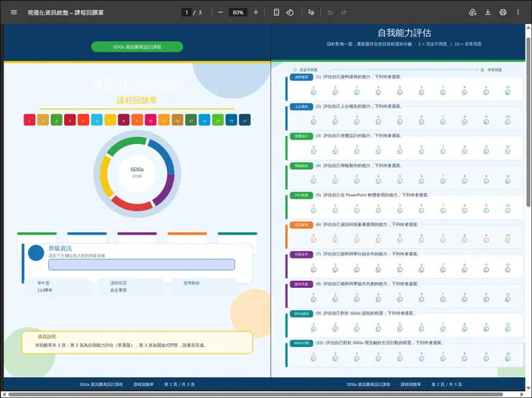Image resolution: width=532 pixels, height=398 pixels.
Task: Click the '班級資訊' section heading
Action: [60, 248]
